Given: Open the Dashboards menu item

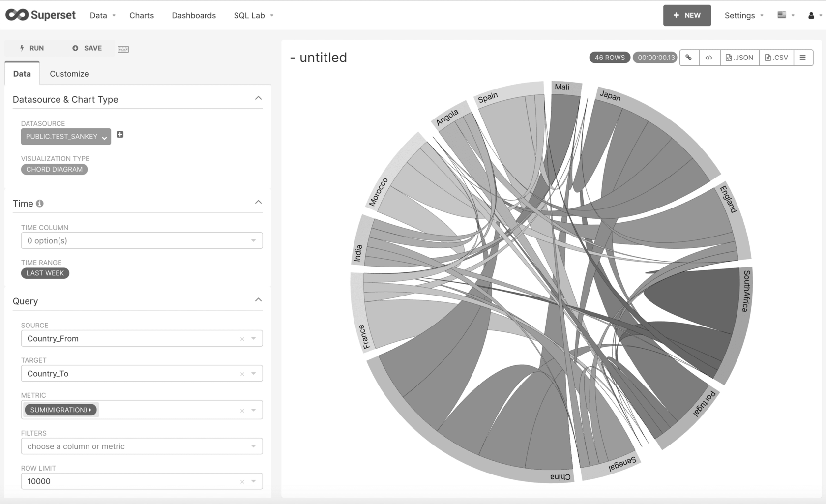Looking at the screenshot, I should pyautogui.click(x=194, y=15).
